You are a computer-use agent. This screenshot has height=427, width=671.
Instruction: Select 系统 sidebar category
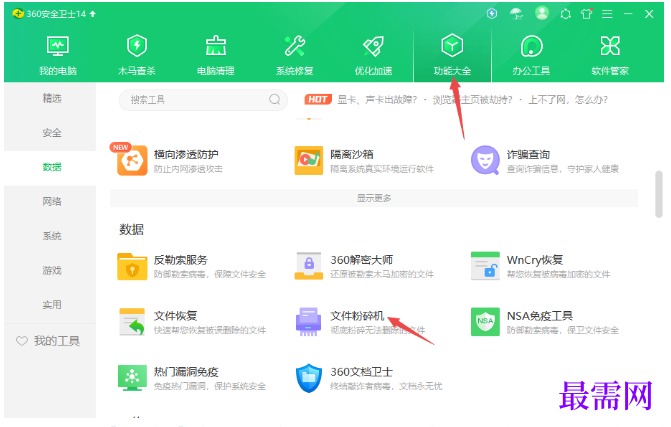(x=52, y=236)
